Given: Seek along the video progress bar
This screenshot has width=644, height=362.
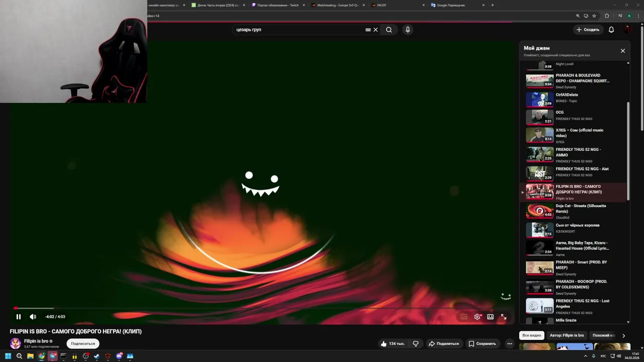Looking at the screenshot, I should click(263, 308).
